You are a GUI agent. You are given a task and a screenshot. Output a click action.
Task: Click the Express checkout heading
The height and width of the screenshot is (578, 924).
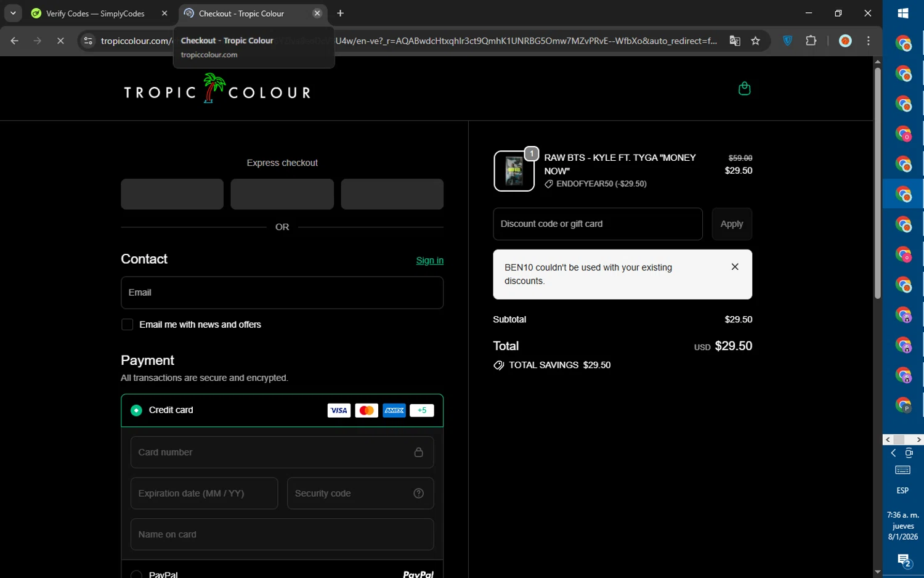[282, 163]
